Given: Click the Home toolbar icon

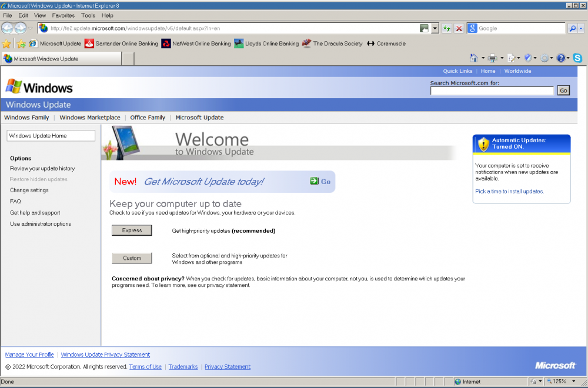Looking at the screenshot, I should coord(474,58).
